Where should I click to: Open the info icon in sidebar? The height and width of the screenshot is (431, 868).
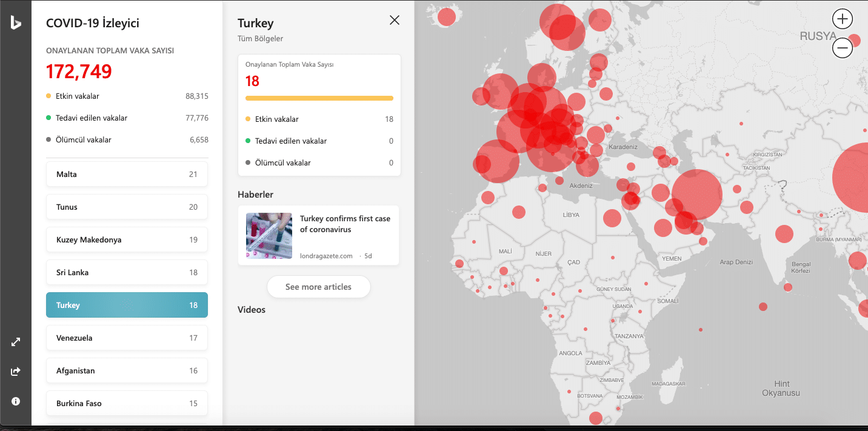click(16, 401)
